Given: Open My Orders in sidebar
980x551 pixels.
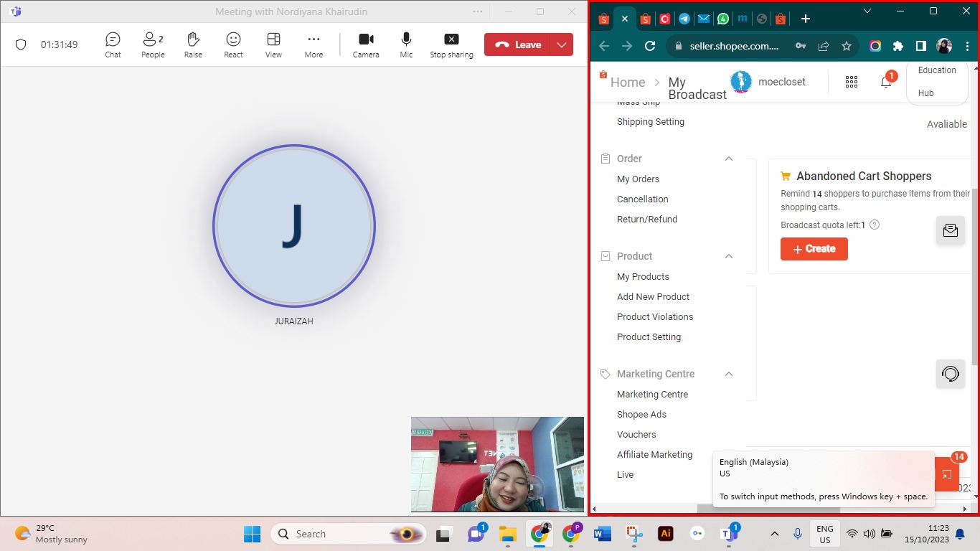Looking at the screenshot, I should 638,179.
